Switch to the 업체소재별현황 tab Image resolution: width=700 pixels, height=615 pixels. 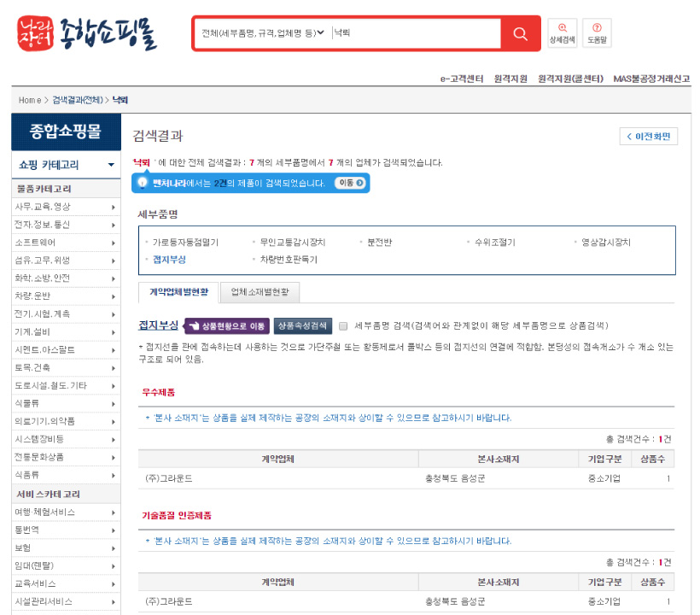260,292
